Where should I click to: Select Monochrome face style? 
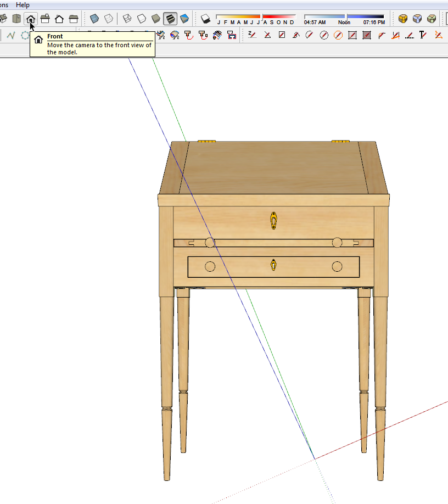[x=184, y=19]
